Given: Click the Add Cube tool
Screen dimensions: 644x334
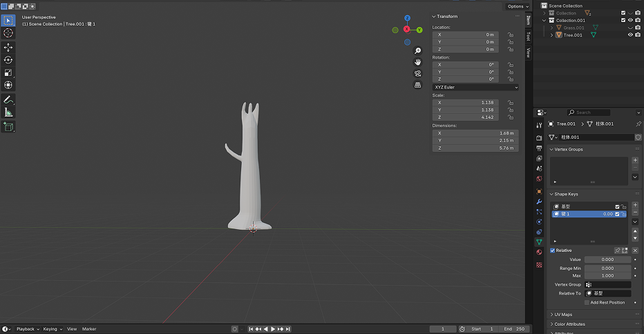Looking at the screenshot, I should point(8,127).
